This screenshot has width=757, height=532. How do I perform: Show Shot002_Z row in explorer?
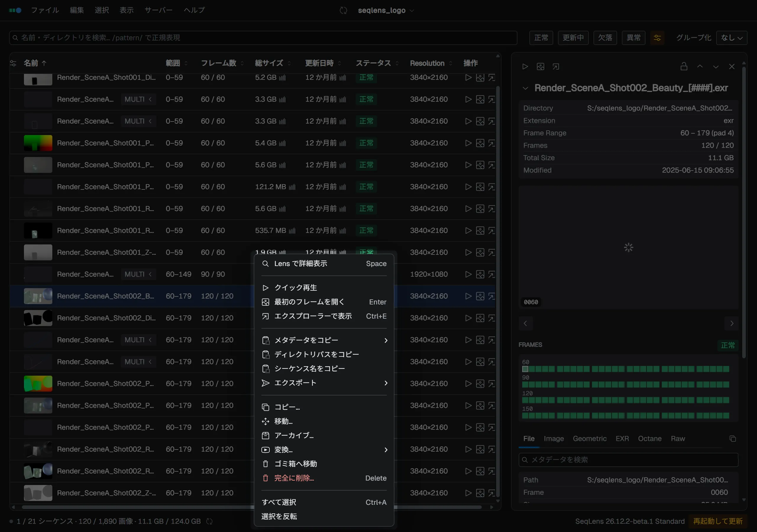pyautogui.click(x=491, y=493)
